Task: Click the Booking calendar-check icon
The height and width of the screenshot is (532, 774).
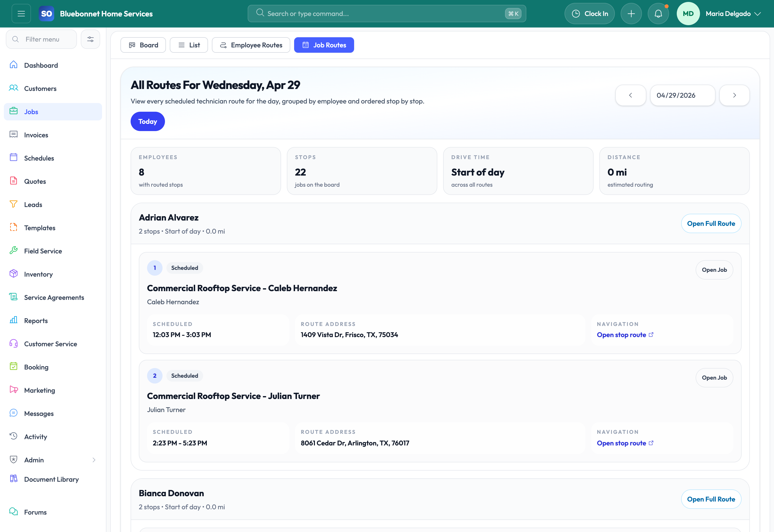Action: [x=14, y=366]
